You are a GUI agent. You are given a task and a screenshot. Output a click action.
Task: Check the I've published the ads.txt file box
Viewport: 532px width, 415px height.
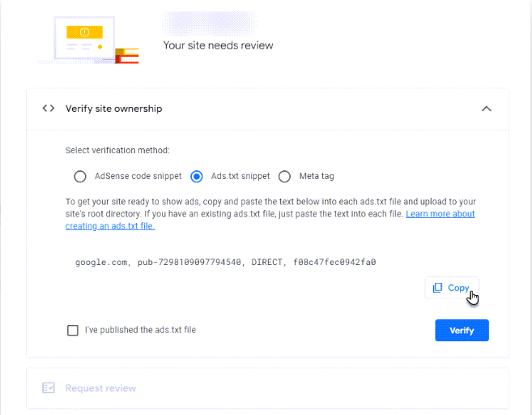coord(73,330)
